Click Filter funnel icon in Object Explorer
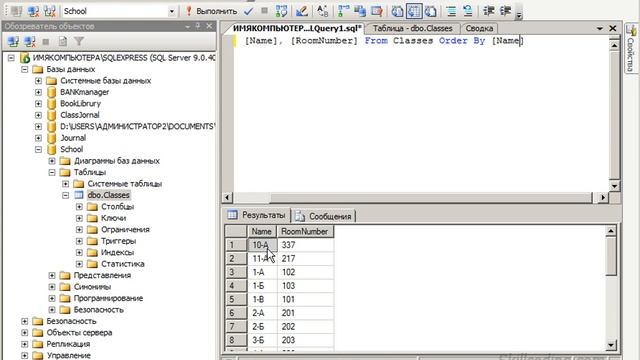 [x=79, y=41]
